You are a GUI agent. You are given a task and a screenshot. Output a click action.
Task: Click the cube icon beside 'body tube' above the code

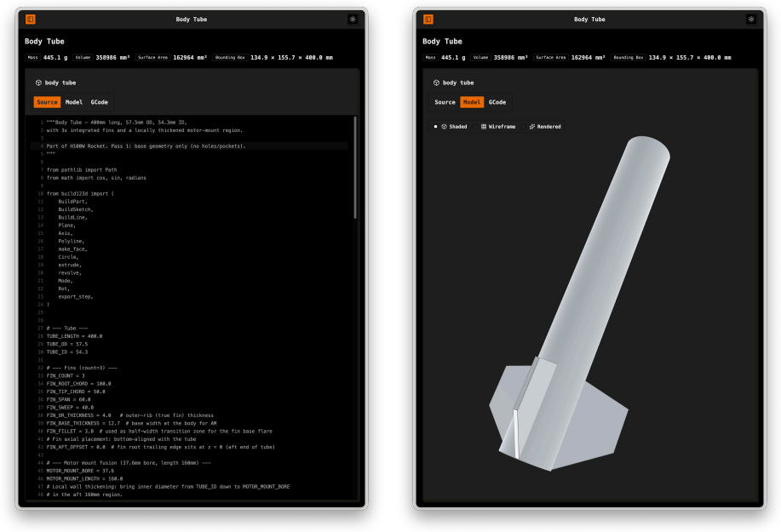38,83
